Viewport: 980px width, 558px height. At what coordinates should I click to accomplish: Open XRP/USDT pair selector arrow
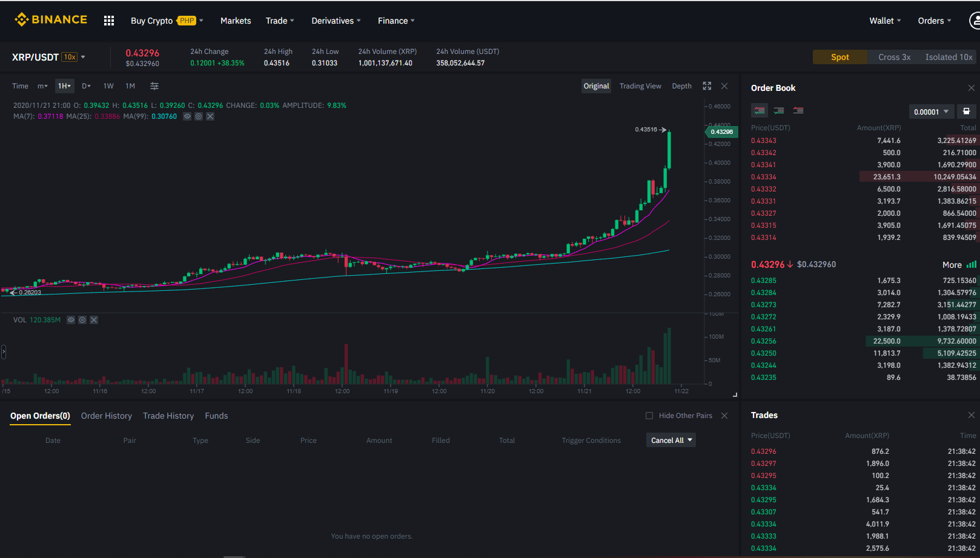pos(83,57)
